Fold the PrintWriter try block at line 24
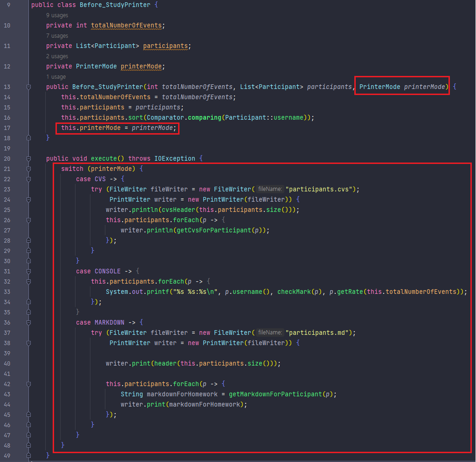 pos(28,200)
